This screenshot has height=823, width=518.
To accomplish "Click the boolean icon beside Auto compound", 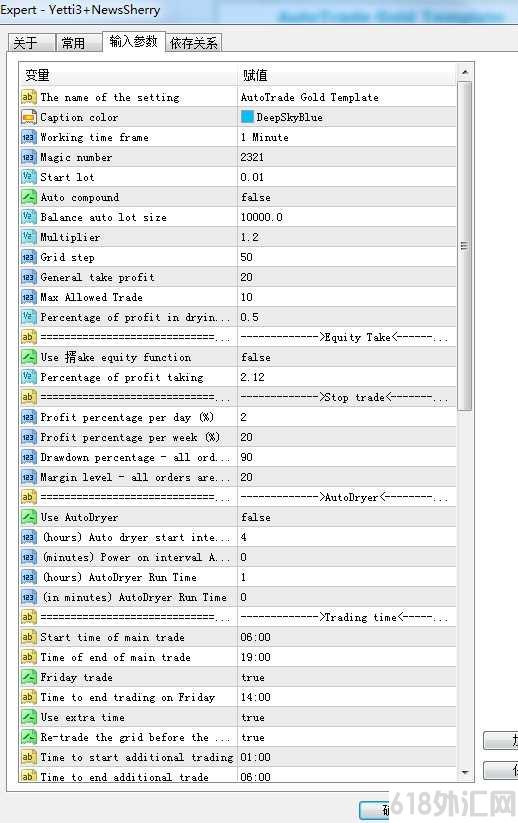I will click(28, 197).
